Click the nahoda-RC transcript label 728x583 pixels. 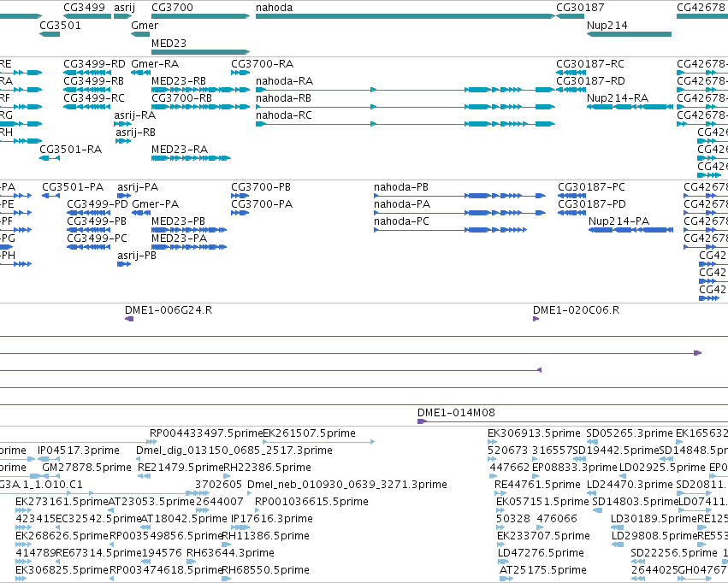pos(284,115)
